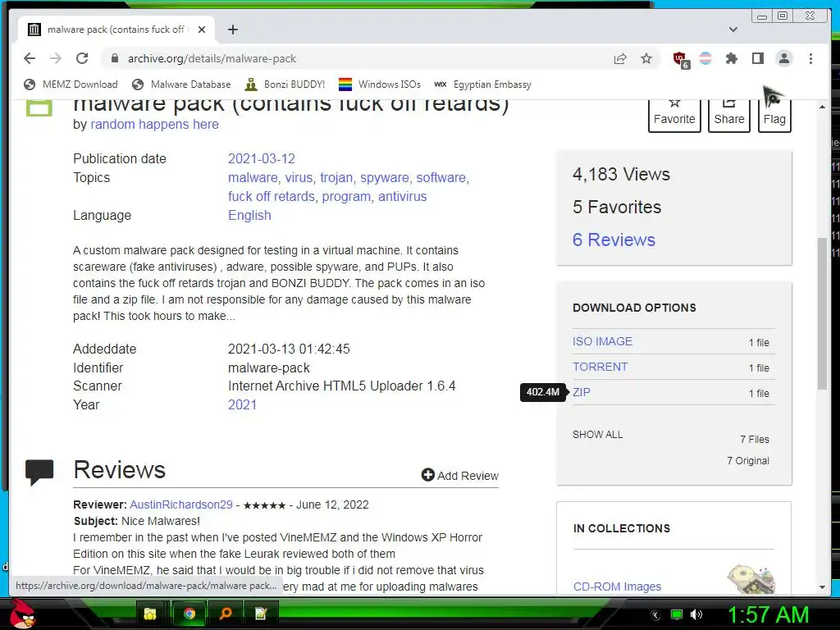Open the 'antivirus' topic link
840x630 pixels.
point(402,197)
